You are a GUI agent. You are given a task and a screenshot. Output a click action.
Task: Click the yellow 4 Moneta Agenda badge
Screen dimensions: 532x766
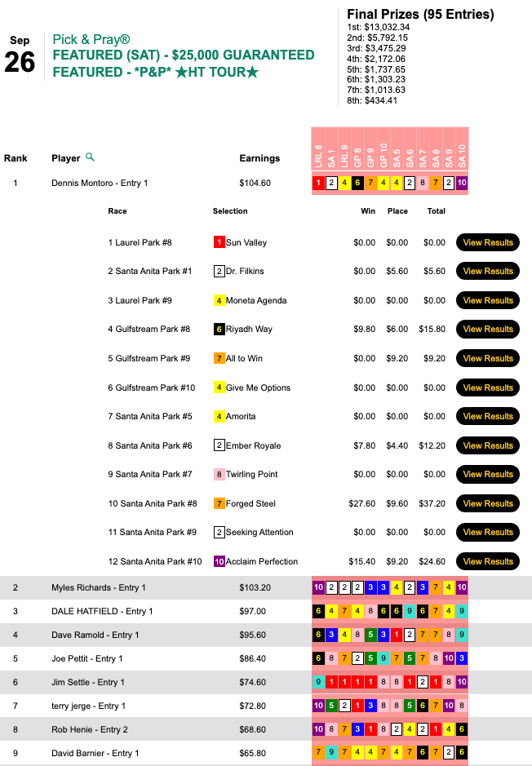pos(219,300)
